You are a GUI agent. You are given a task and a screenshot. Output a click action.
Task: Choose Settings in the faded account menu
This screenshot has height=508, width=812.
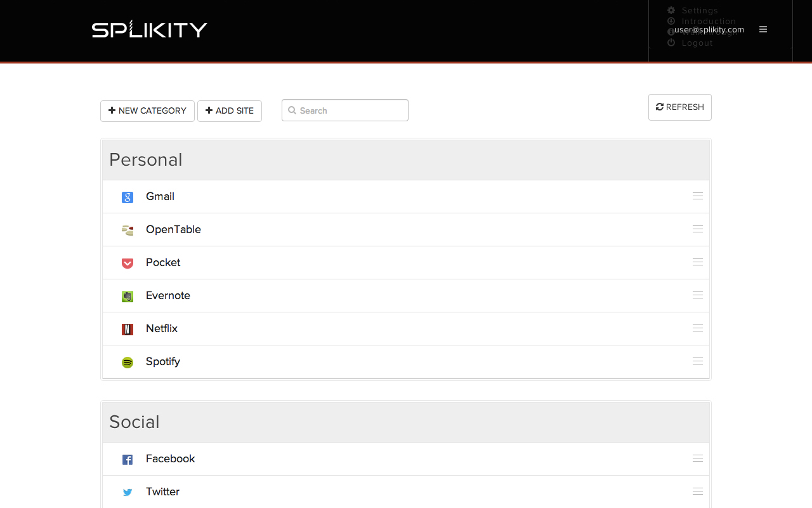[700, 10]
